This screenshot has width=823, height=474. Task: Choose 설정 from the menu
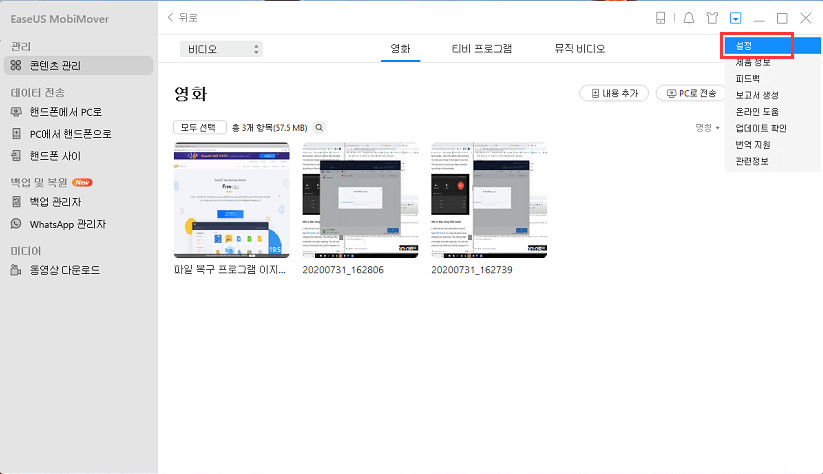(x=773, y=46)
